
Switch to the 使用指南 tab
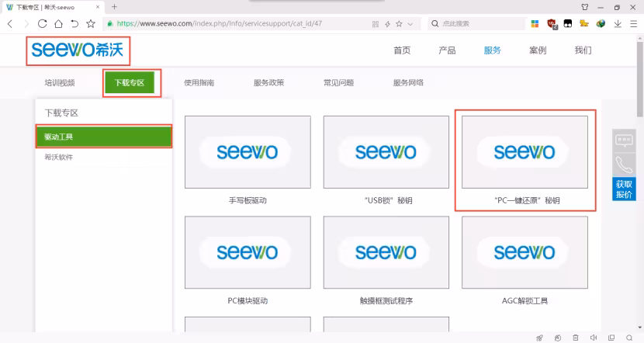[x=199, y=82]
